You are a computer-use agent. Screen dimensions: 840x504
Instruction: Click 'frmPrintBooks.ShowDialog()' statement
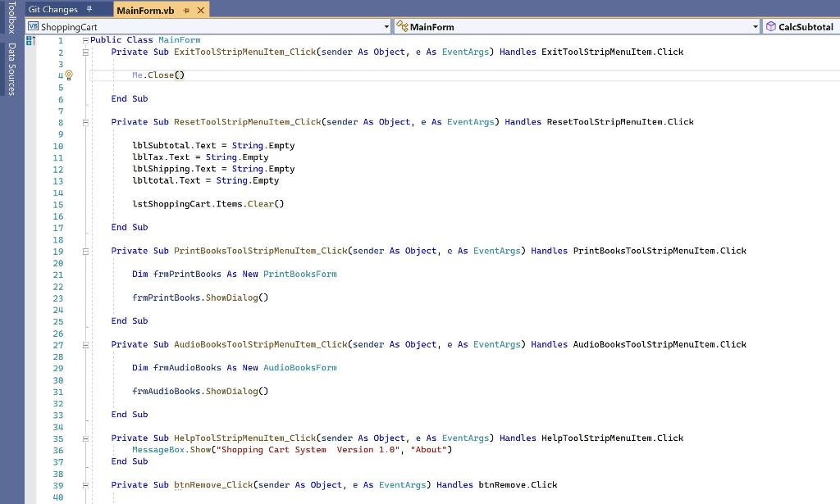pyautogui.click(x=200, y=297)
